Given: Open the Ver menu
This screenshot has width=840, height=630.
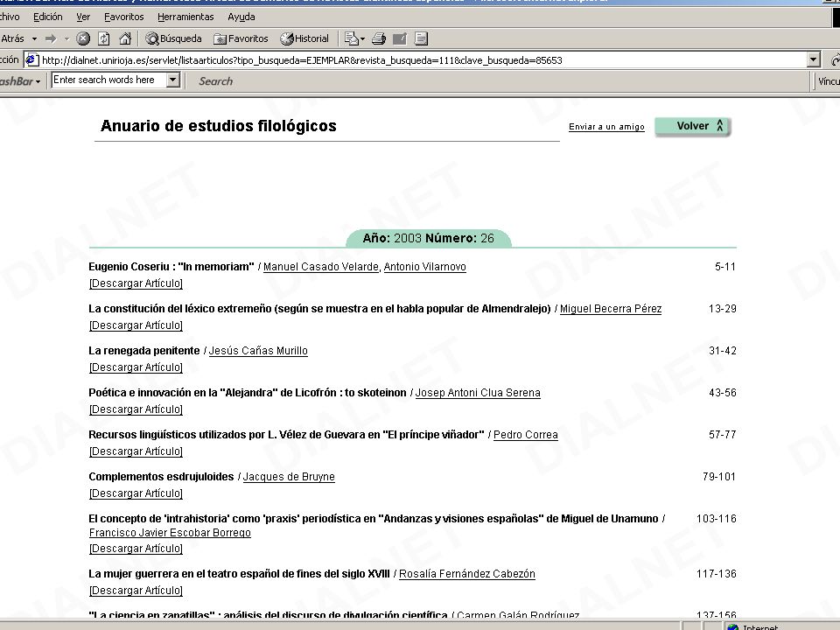Looking at the screenshot, I should click(83, 17).
